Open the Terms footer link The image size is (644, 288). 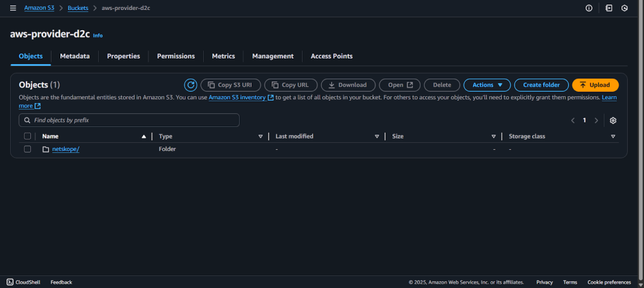[x=570, y=282]
